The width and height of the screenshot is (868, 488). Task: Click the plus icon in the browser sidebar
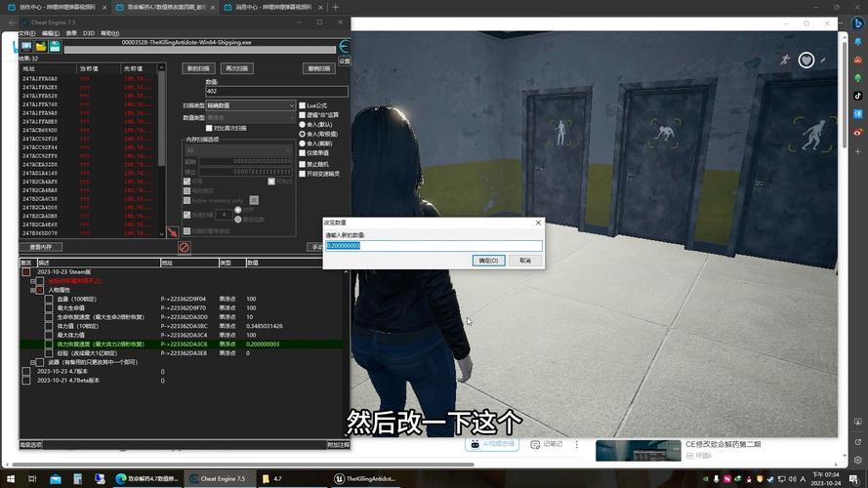click(x=858, y=151)
